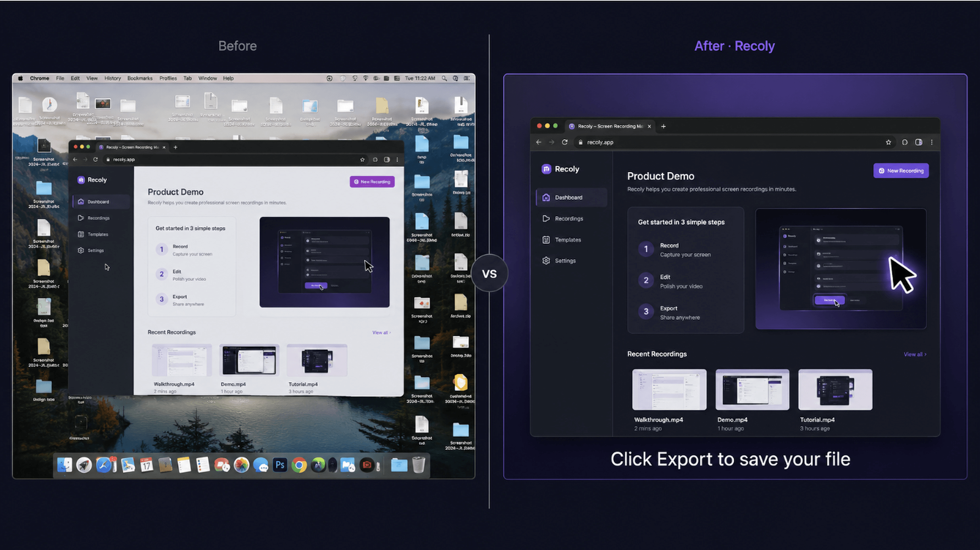Open the Photos app in the dock
Screen dimensions: 980x550
[x=242, y=464]
